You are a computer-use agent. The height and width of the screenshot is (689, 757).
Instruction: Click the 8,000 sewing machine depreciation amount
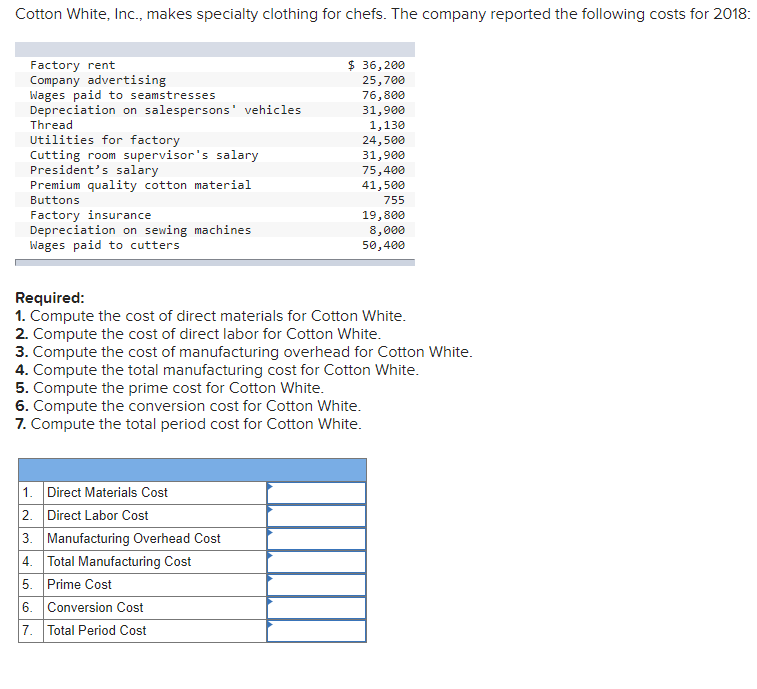tap(387, 230)
